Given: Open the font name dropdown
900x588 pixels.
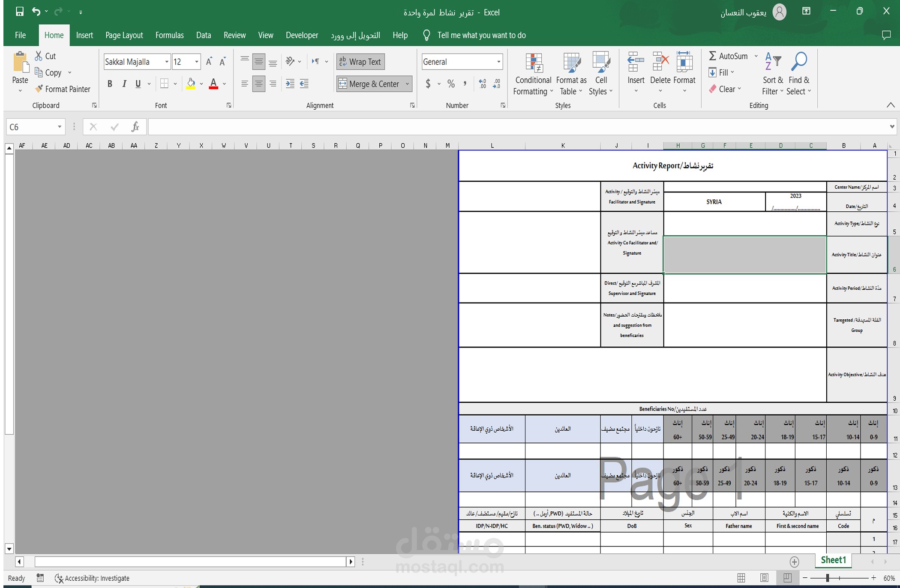Looking at the screenshot, I should pos(166,62).
